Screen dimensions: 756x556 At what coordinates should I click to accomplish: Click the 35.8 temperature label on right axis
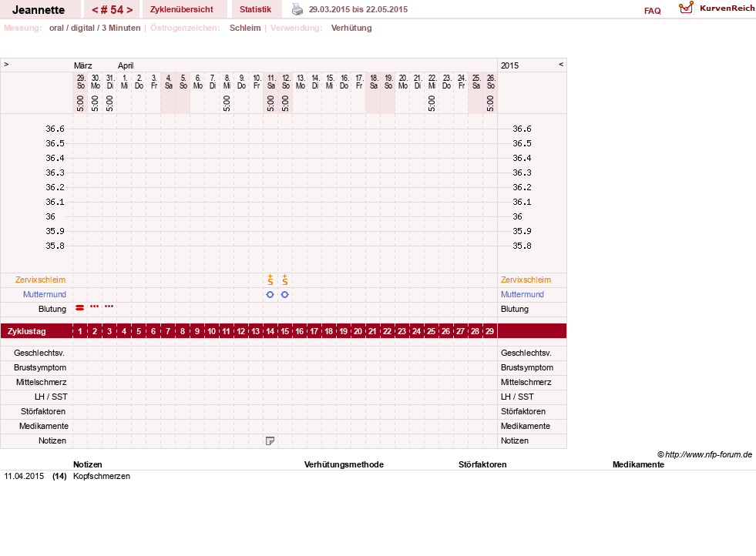point(522,246)
